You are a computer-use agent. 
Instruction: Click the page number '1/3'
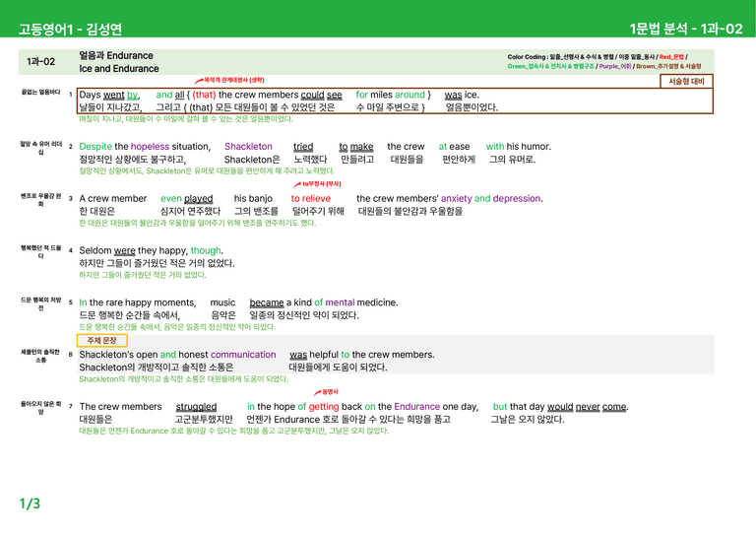click(30, 503)
